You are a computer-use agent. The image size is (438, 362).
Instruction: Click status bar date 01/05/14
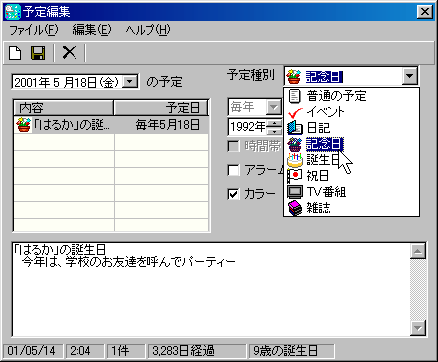(34, 351)
